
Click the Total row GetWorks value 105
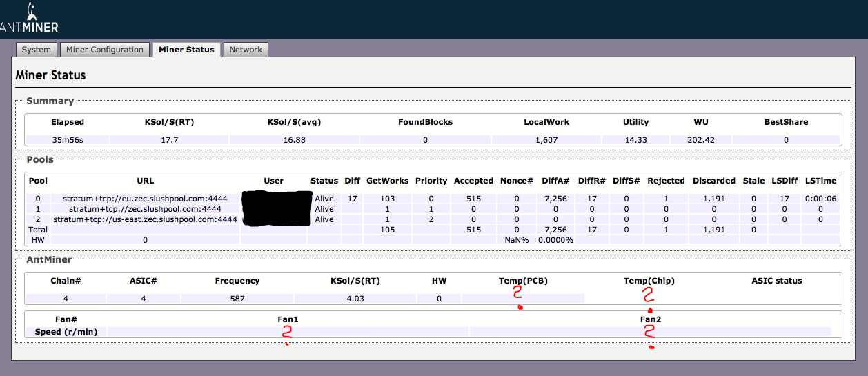coord(387,230)
